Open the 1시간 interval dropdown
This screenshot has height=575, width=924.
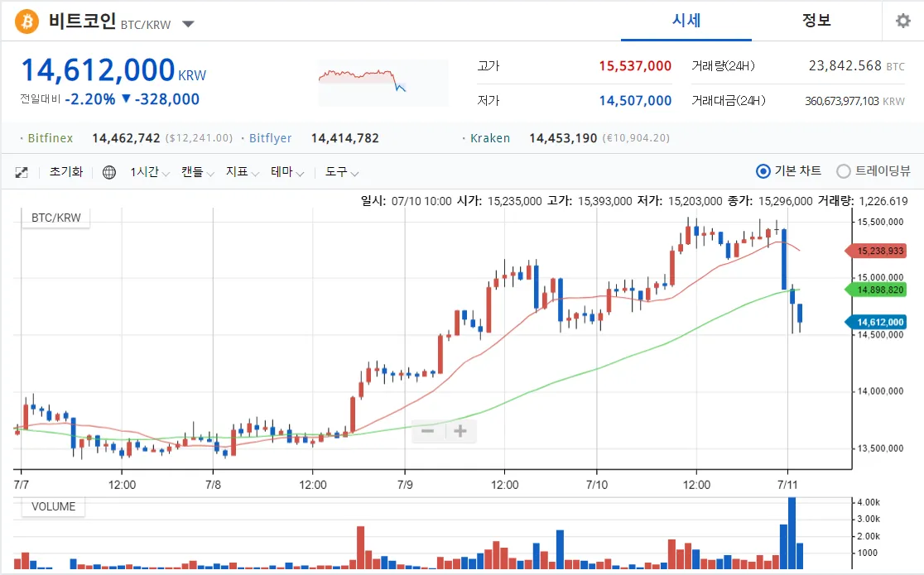point(150,172)
